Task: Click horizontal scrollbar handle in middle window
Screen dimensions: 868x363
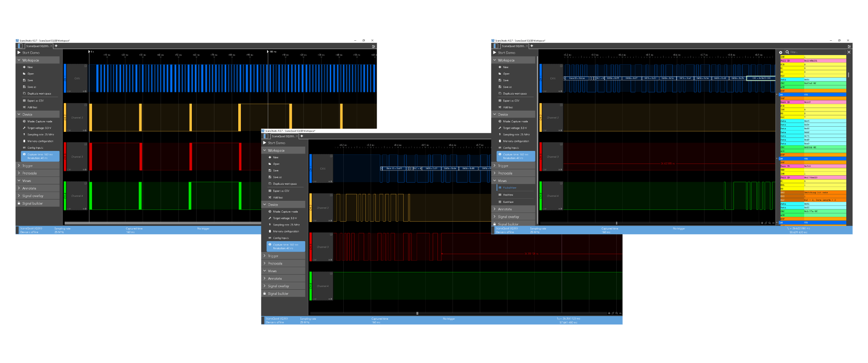Action: coord(417,313)
